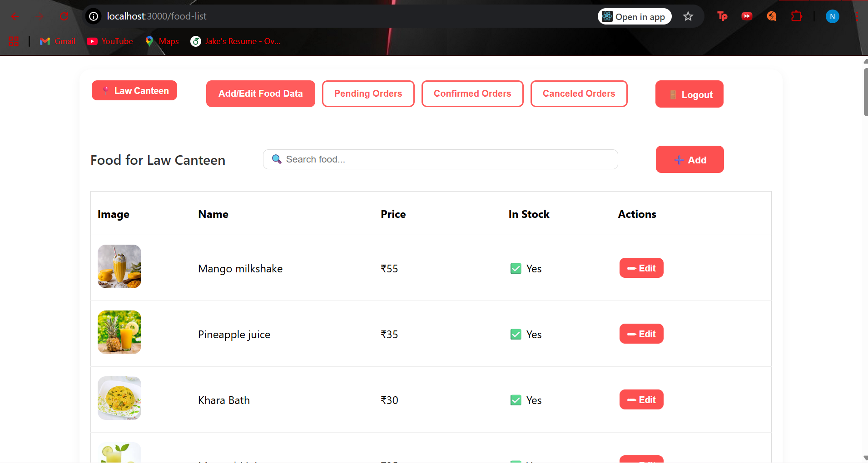
Task: Click the Mango milkshake thumbnail
Action: [119, 266]
